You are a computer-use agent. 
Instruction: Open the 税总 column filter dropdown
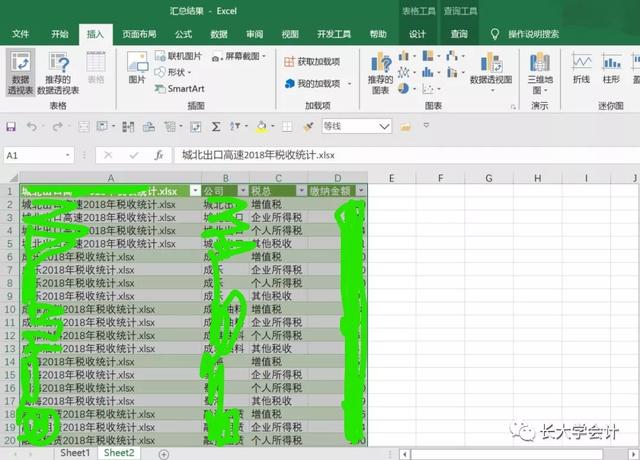click(302, 191)
